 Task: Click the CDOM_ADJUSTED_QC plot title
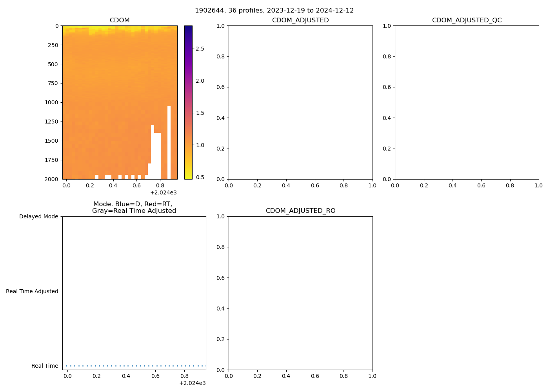tap(467, 20)
